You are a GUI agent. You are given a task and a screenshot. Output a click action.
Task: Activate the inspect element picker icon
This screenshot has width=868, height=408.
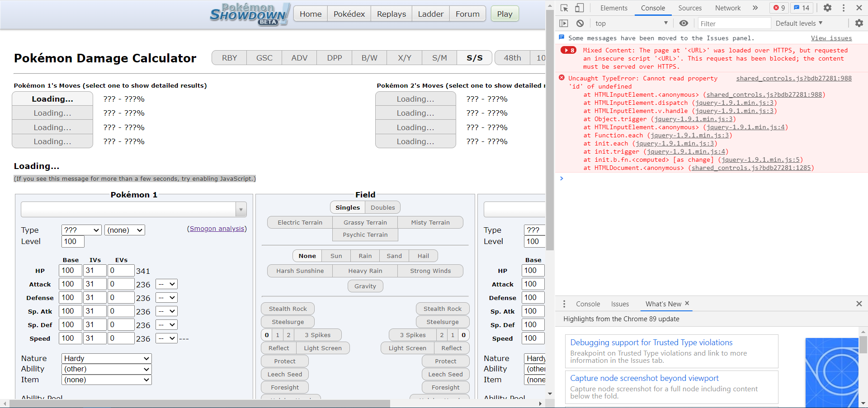coord(564,8)
